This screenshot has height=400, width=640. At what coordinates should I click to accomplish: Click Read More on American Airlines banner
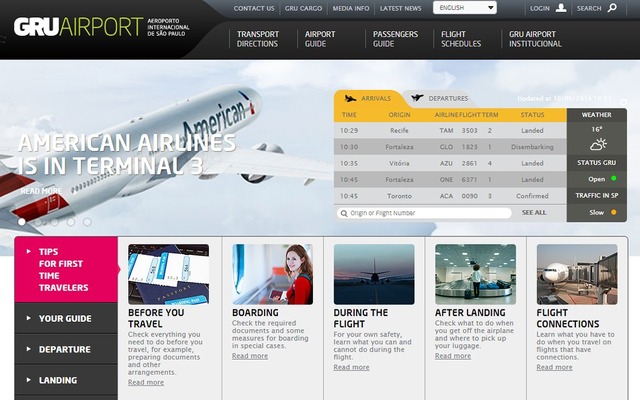(x=41, y=191)
